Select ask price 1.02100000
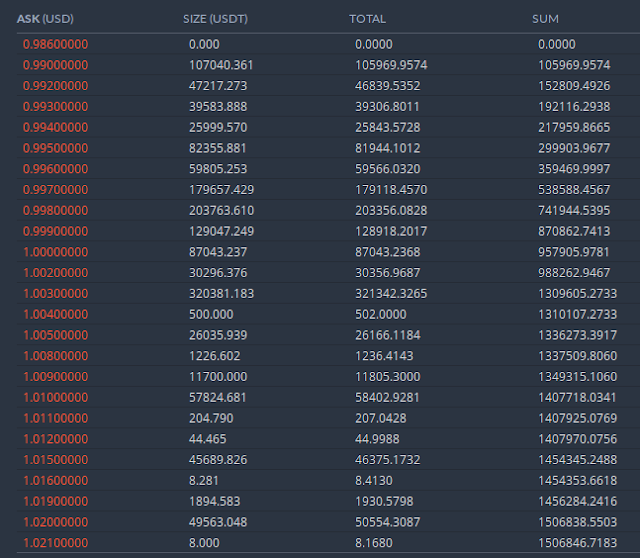The width and height of the screenshot is (640, 558). [56, 542]
